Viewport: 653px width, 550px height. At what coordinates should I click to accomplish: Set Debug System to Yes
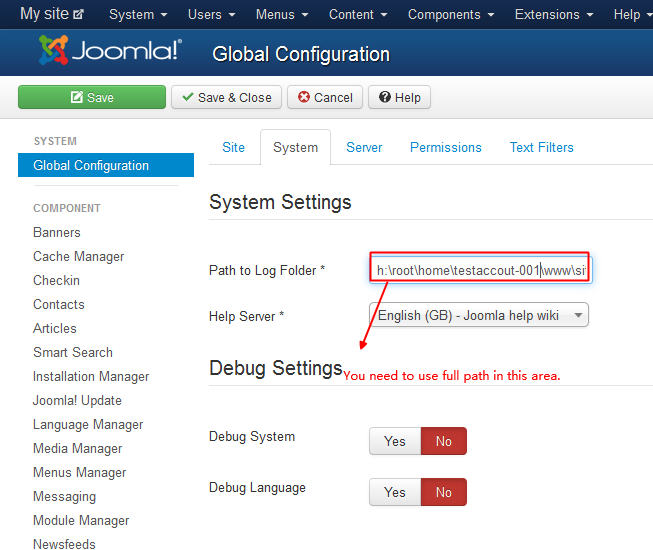pyautogui.click(x=395, y=441)
